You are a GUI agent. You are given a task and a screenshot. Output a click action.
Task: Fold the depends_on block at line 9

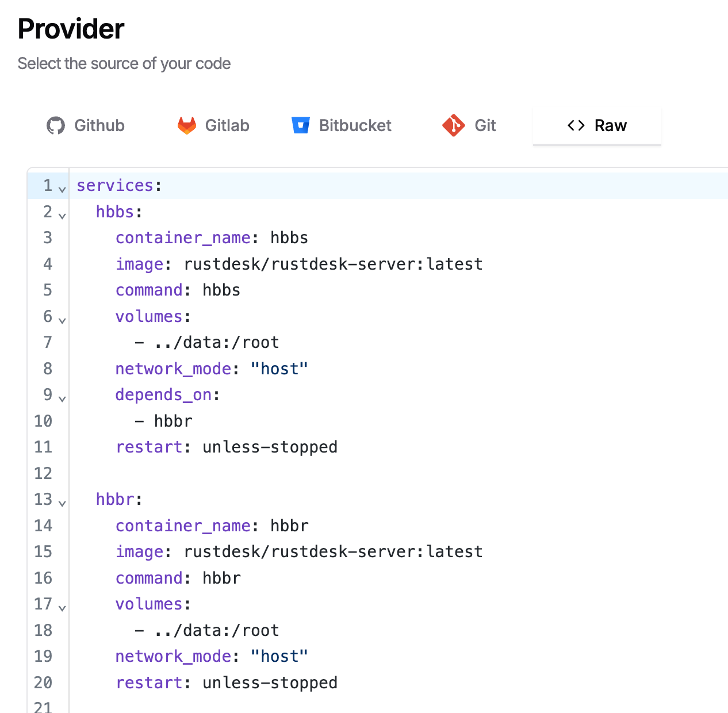[62, 398]
